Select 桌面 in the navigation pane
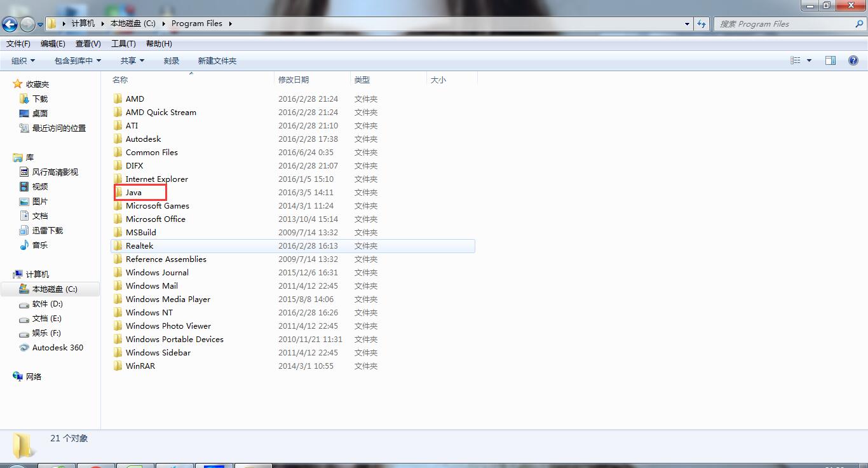The width and height of the screenshot is (868, 468). (40, 113)
